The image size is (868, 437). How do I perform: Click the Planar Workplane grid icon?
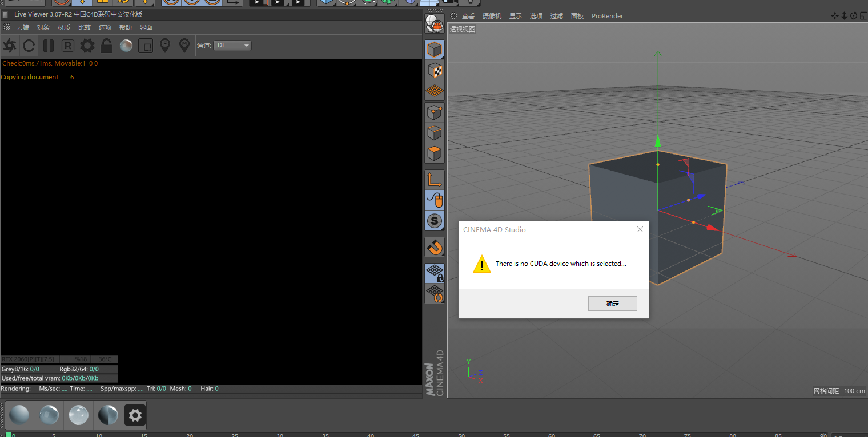435,294
